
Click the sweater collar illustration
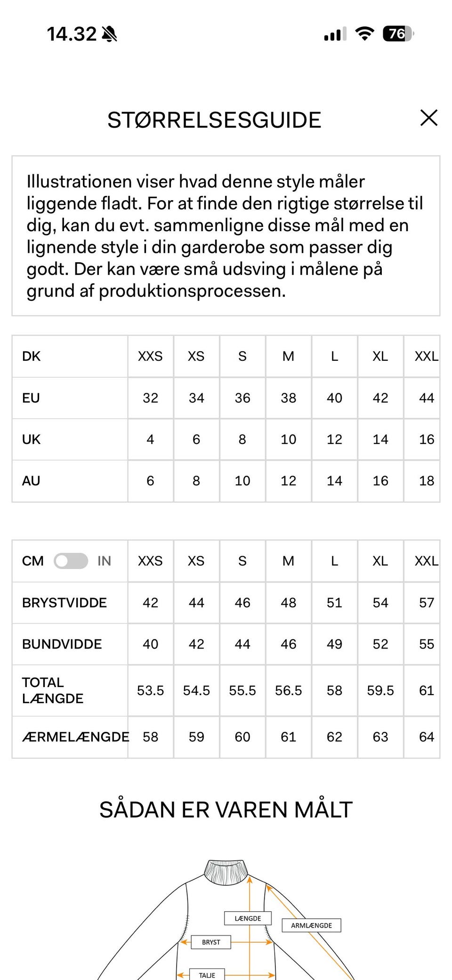[226, 872]
